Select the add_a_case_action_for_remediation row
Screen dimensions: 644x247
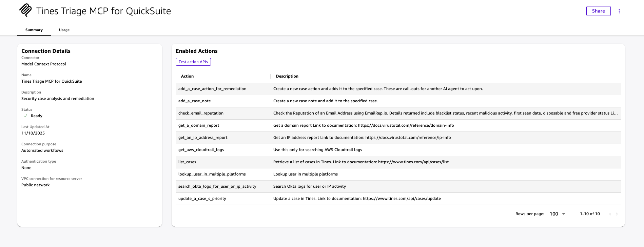click(398, 89)
